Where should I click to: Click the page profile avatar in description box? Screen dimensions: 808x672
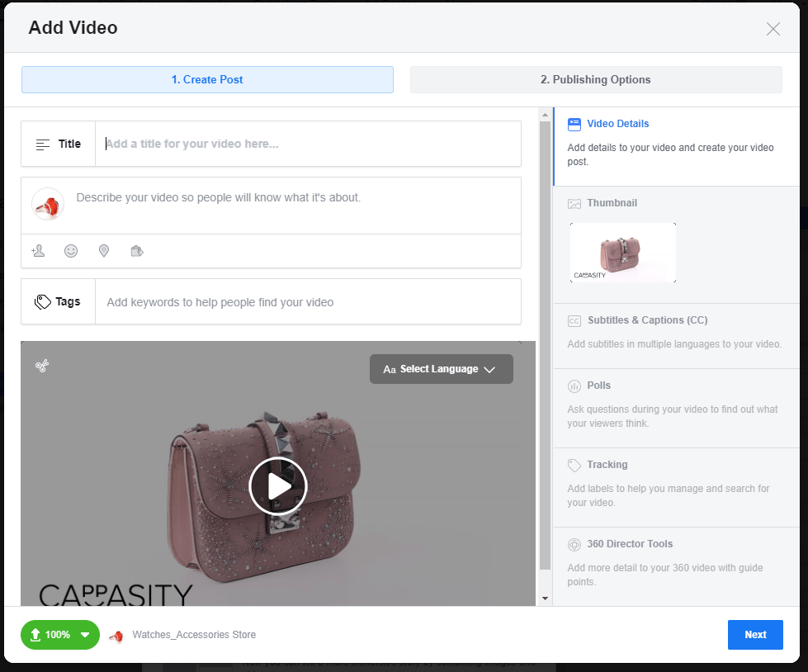click(48, 205)
